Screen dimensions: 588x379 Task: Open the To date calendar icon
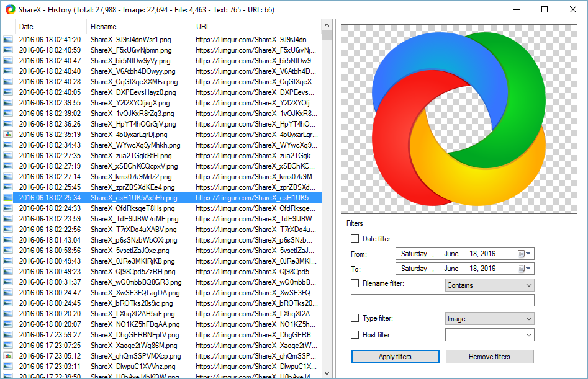point(521,269)
